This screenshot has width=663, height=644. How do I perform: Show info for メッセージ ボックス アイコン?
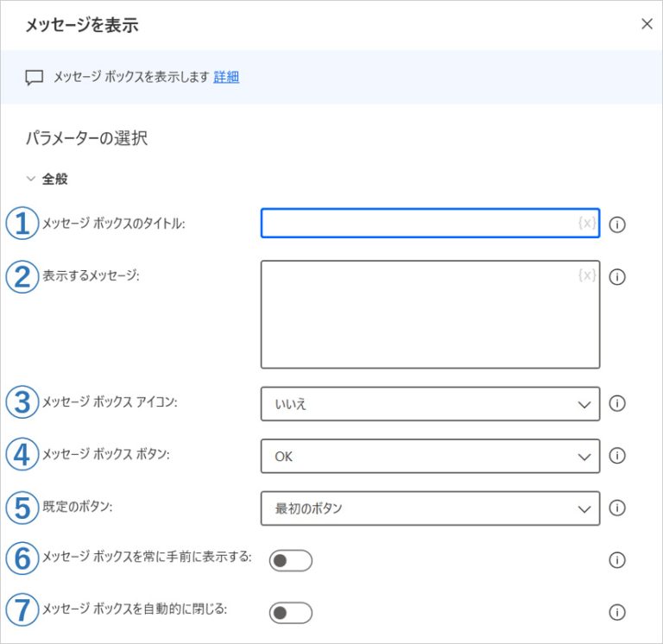tap(617, 403)
